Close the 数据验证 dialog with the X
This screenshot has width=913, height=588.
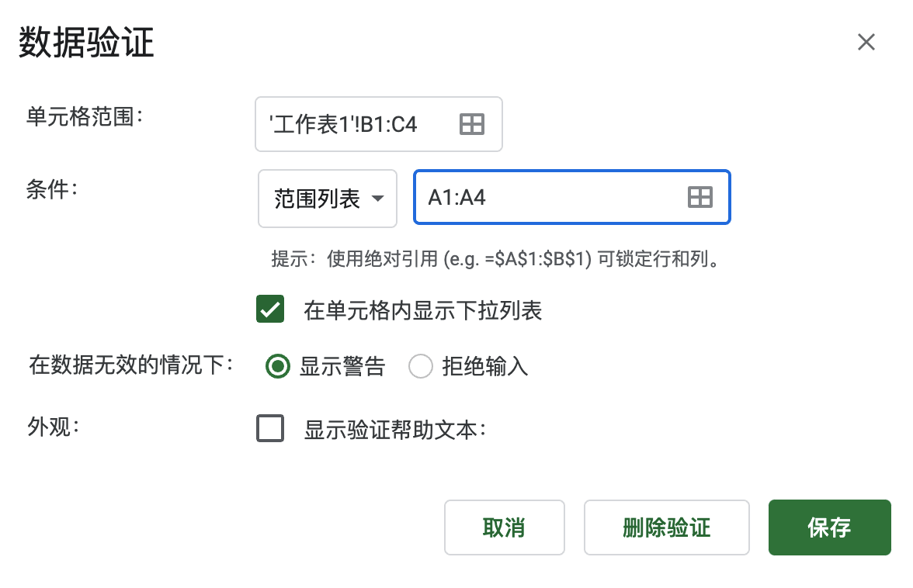[866, 42]
